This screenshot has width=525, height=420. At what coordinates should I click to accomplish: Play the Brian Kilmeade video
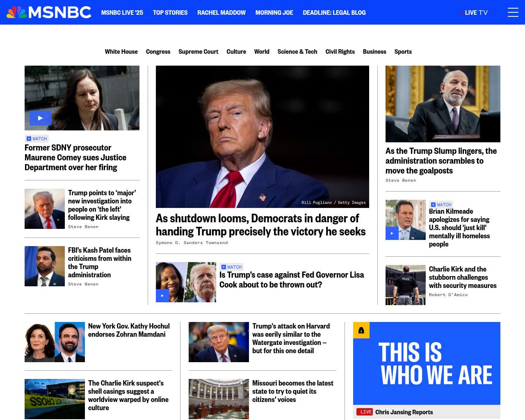[x=392, y=233]
